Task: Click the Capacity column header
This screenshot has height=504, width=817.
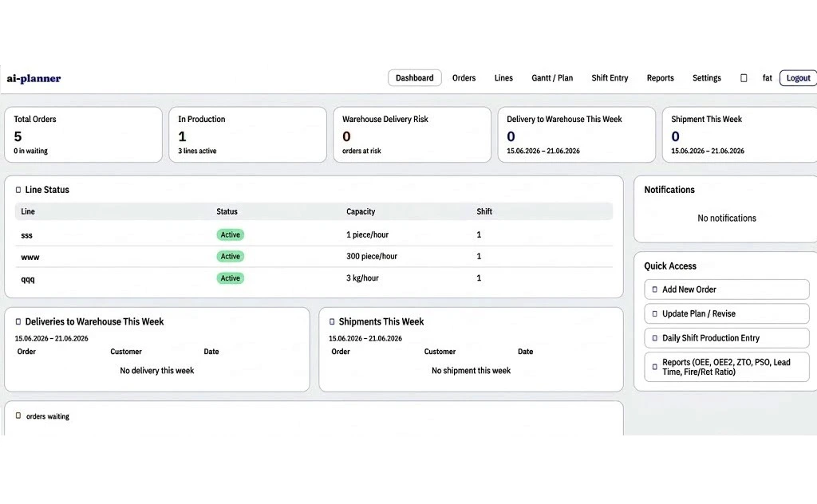Action: point(361,211)
